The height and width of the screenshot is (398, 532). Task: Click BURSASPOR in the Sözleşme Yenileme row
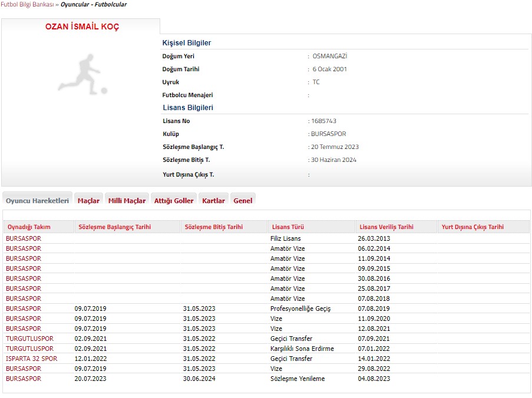pos(24,379)
